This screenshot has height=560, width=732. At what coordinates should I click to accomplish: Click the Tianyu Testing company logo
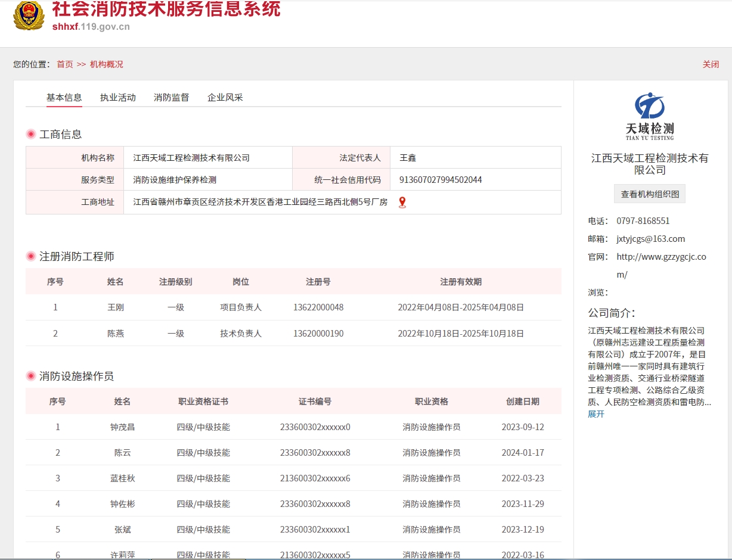(x=650, y=116)
